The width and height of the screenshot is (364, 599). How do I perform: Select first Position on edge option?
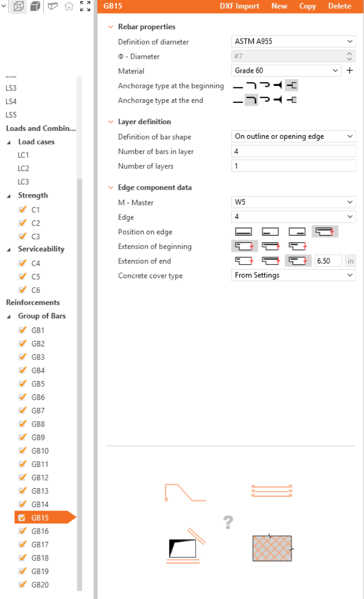click(243, 232)
